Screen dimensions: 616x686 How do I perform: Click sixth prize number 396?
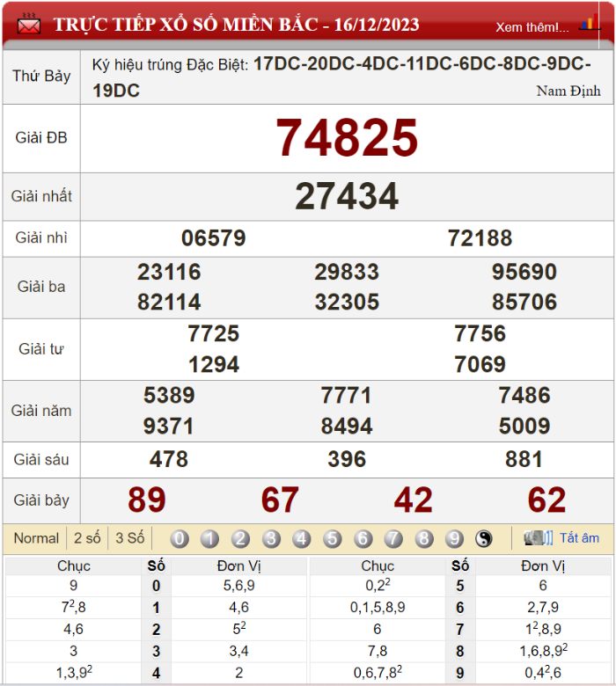coord(347,460)
